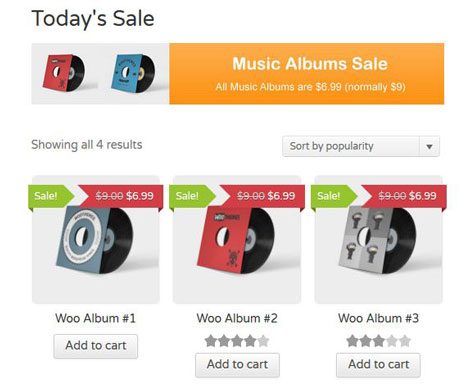The image size is (470, 386).
Task: Add Woo Album #3 to cart
Action: click(378, 365)
